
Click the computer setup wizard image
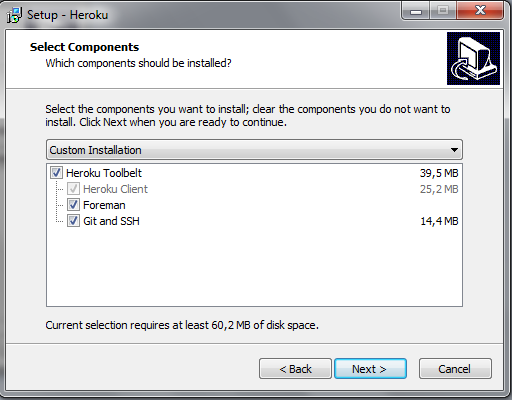click(x=473, y=58)
